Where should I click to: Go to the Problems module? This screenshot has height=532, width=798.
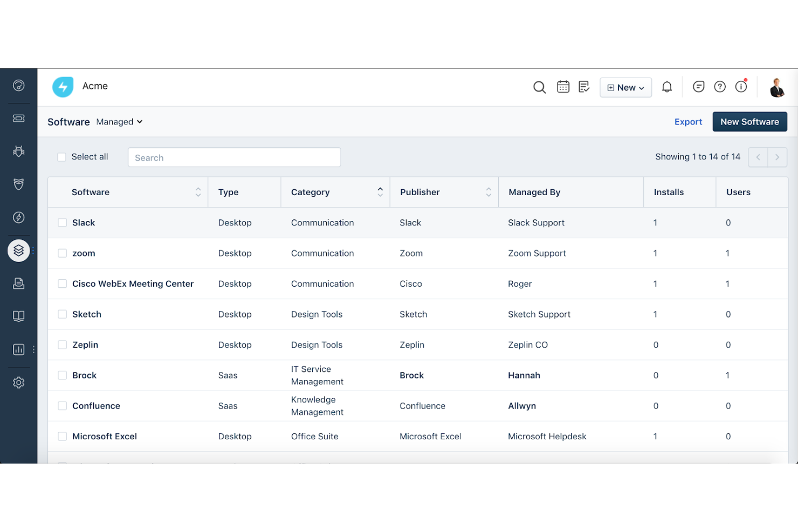coord(19,151)
